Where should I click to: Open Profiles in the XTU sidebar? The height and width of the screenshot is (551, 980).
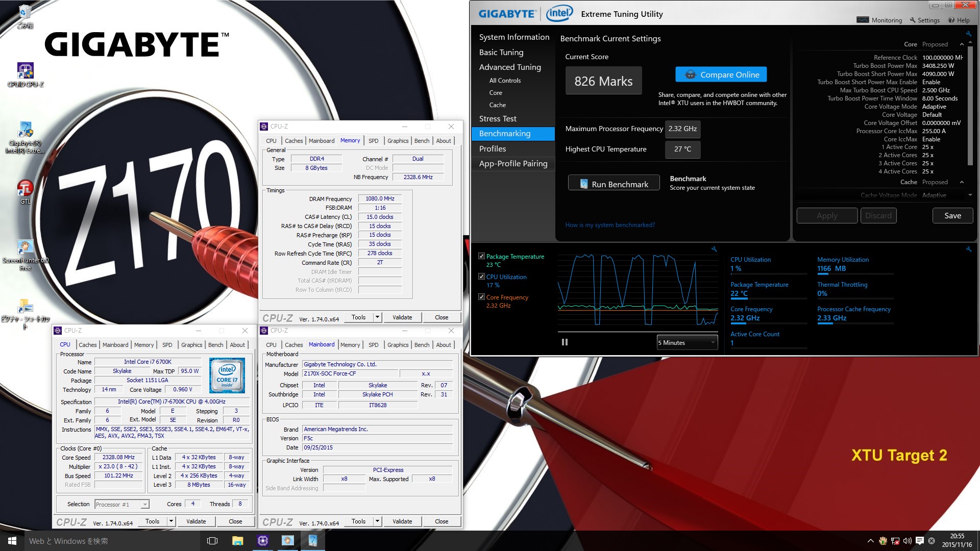493,148
